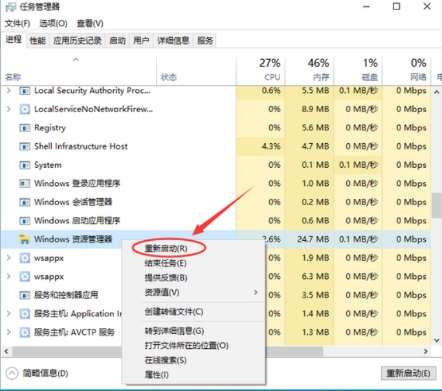
Task: Click the LocalServiceNoNetworkFirewall gear icon
Action: pos(24,109)
